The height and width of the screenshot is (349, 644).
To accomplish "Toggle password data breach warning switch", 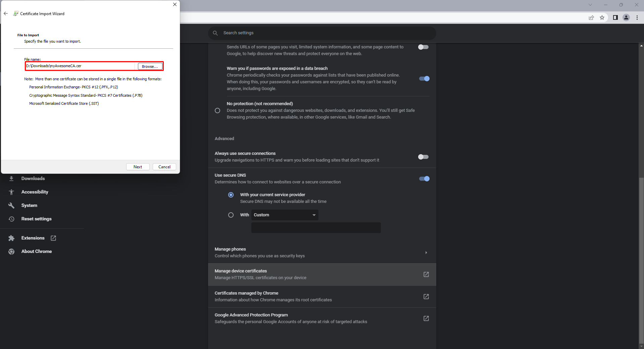I will 424,79.
